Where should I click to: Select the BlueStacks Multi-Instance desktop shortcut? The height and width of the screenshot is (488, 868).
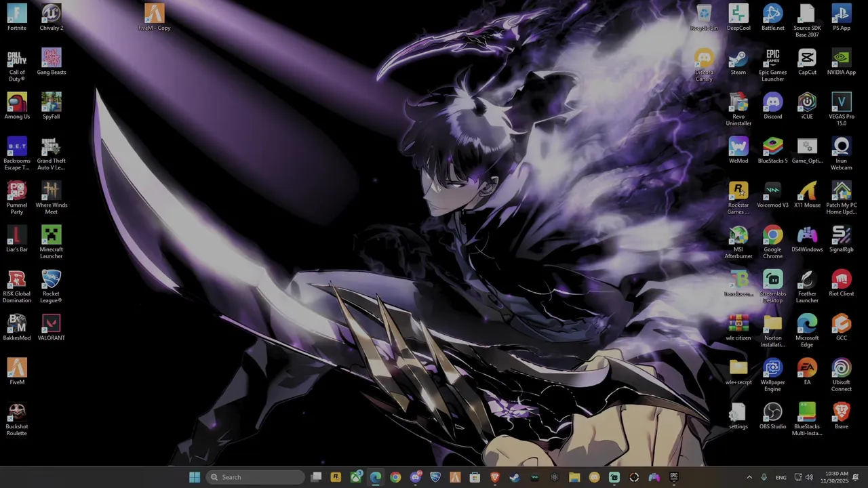807,420
